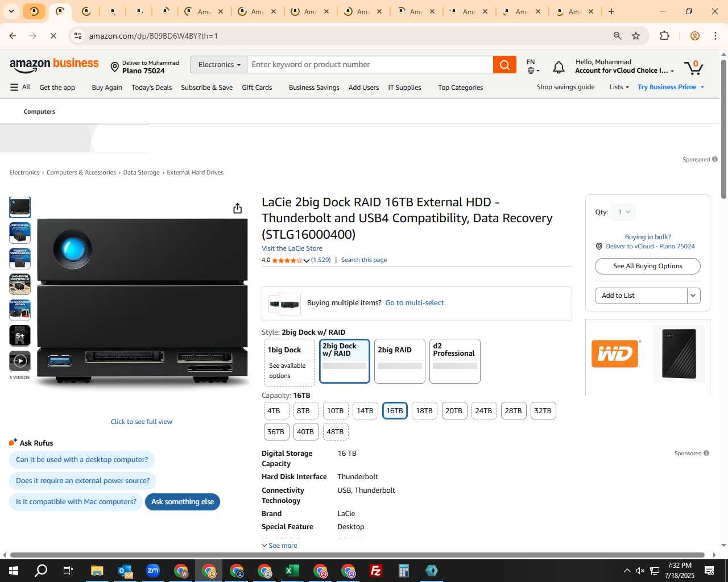728x582 pixels.
Task: Open the EN language selector
Action: coord(533,66)
